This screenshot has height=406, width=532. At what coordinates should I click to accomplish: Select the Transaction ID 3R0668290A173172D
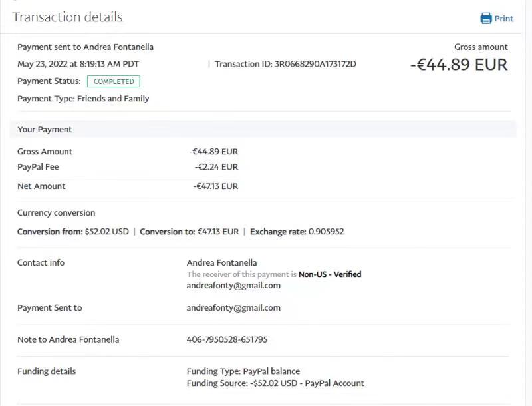click(x=315, y=64)
